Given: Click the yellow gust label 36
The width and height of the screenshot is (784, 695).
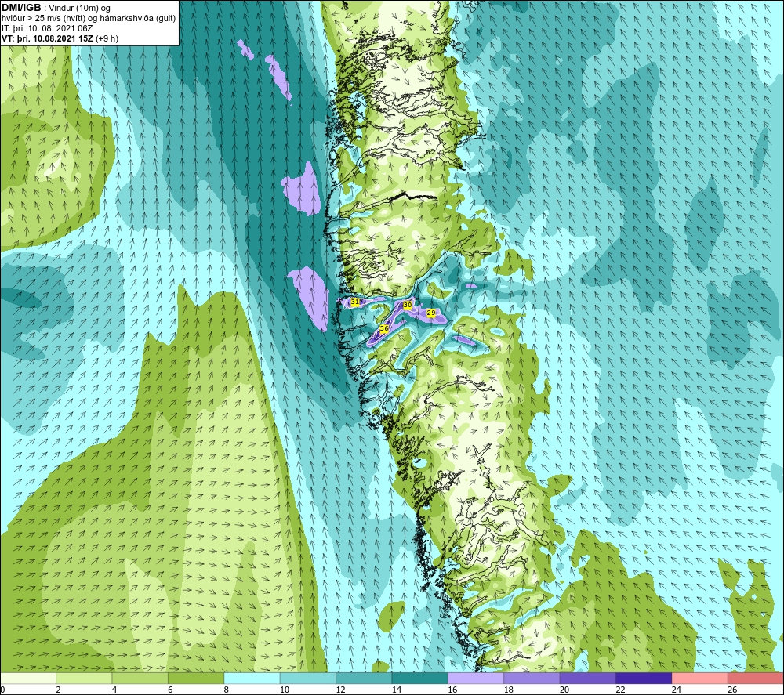Looking at the screenshot, I should click(384, 328).
